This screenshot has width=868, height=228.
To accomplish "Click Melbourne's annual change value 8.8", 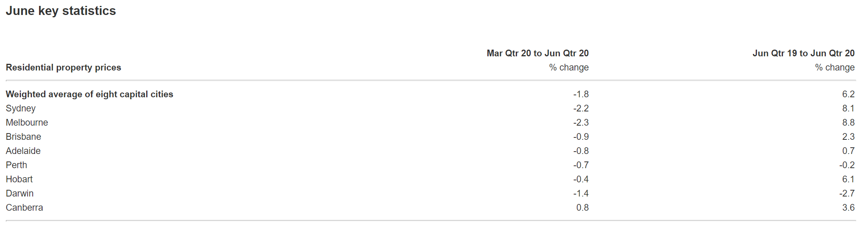I will tap(848, 122).
